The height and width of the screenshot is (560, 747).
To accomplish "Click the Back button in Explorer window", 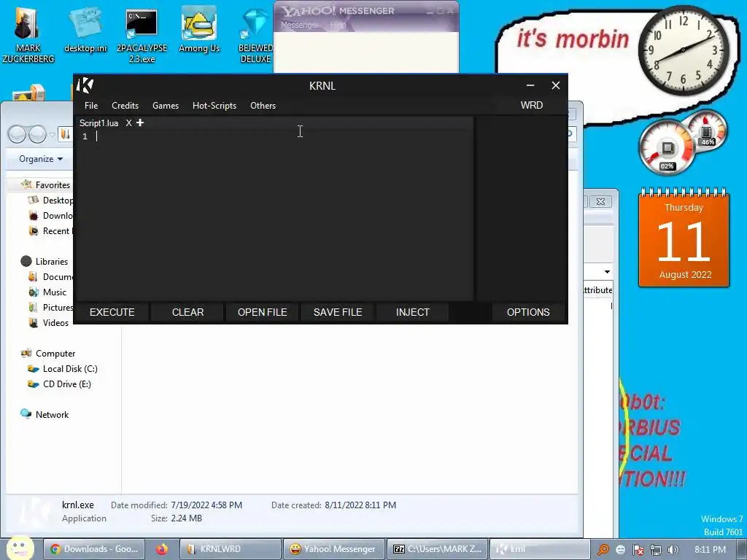I will (x=18, y=134).
